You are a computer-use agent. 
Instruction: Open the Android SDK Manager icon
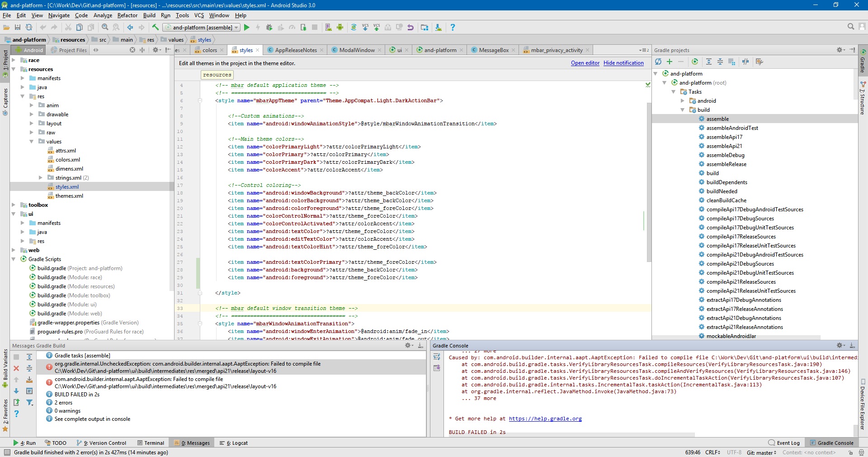tap(438, 28)
